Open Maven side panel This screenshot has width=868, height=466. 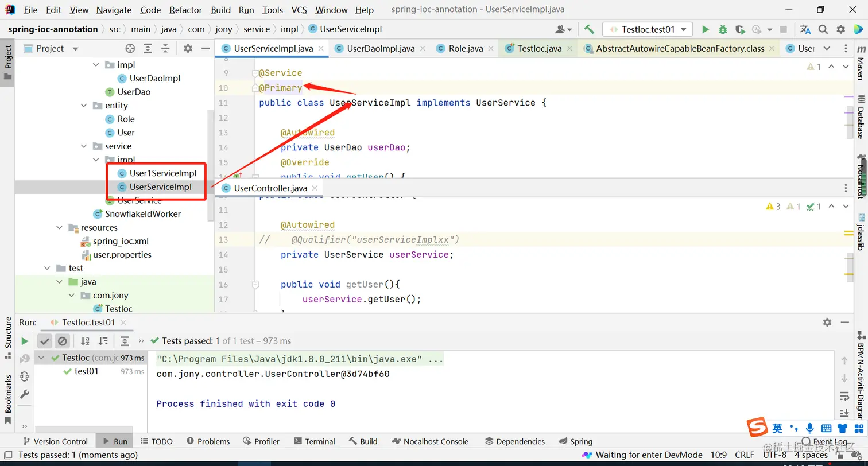click(x=861, y=63)
